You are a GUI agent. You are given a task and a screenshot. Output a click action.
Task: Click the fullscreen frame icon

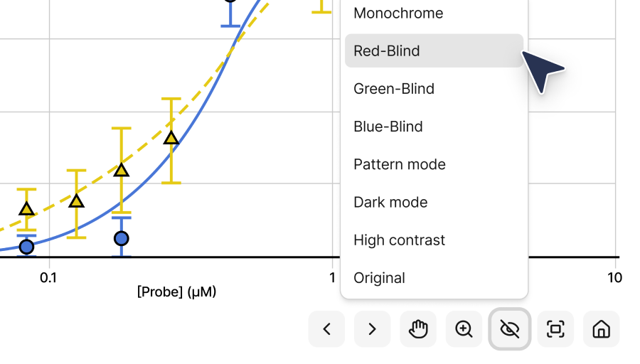tap(555, 329)
